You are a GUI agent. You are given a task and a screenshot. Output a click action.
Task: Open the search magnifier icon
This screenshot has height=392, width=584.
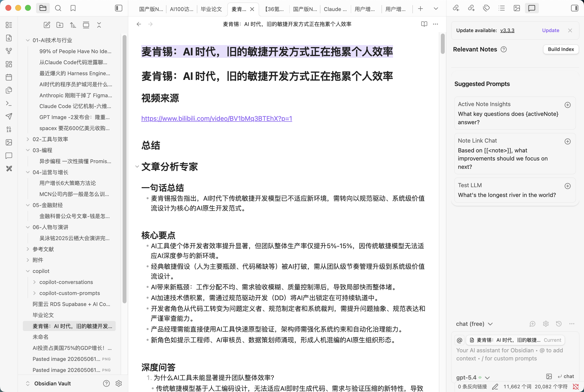click(58, 8)
